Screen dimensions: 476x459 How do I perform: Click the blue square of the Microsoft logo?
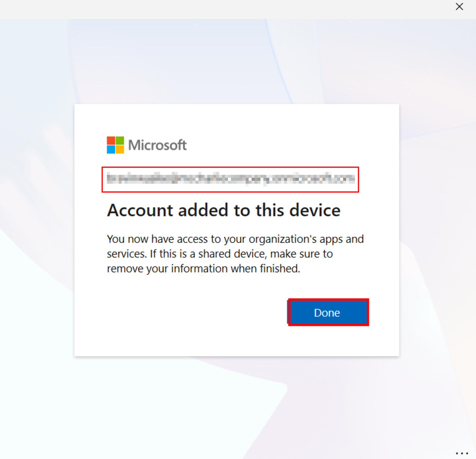[x=111, y=149]
